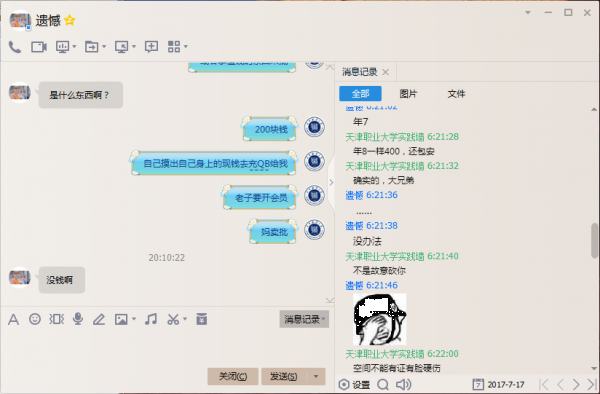Viewport: 600px width, 394px height.
Task: Expand the picture options dropdown arrow
Action: coord(134,319)
